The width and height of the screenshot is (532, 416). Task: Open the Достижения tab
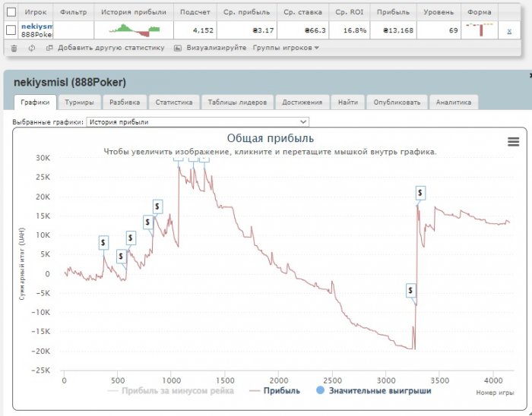(302, 102)
